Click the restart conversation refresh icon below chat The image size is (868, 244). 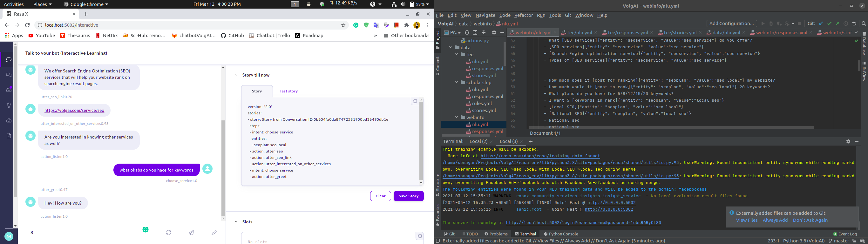[x=168, y=233]
